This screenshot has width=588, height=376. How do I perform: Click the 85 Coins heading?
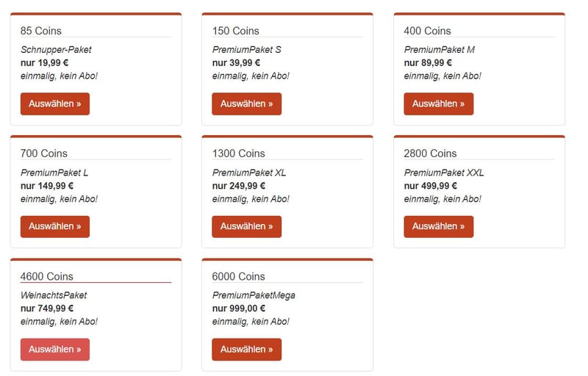point(41,31)
